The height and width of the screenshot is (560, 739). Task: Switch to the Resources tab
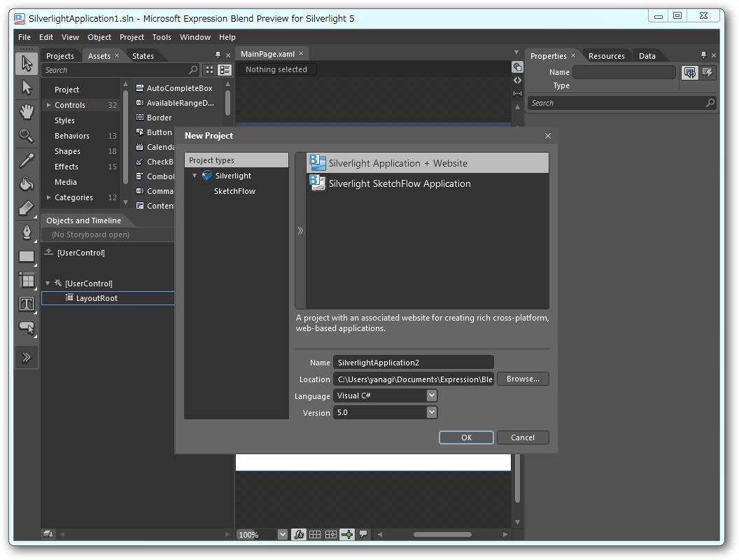coord(606,55)
